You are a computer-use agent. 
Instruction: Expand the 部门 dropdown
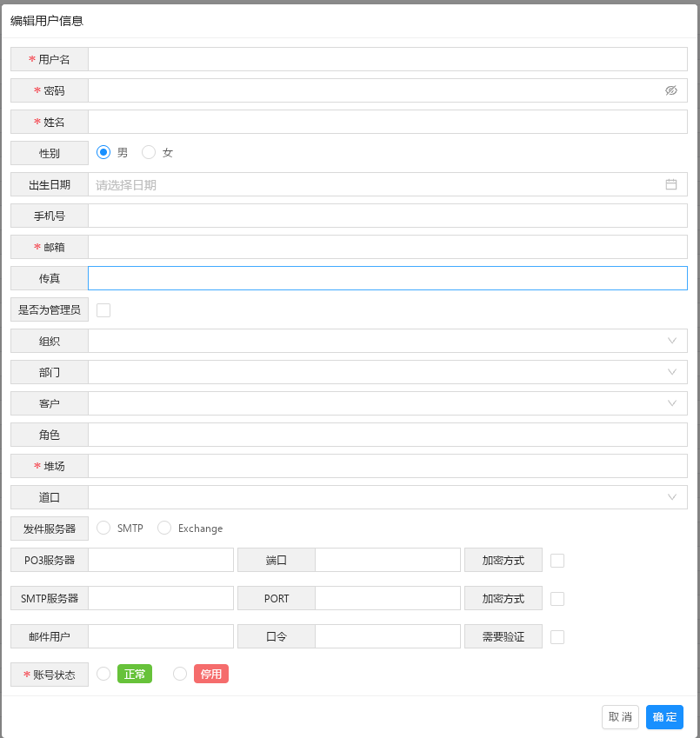(x=671, y=372)
